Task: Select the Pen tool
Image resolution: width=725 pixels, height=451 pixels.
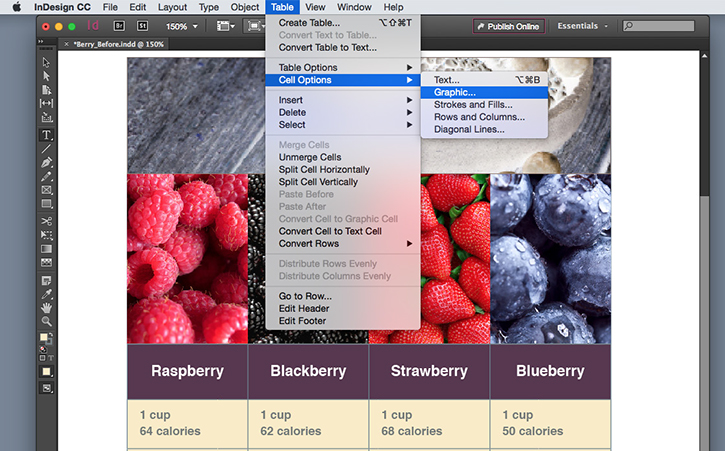Action: [46, 162]
